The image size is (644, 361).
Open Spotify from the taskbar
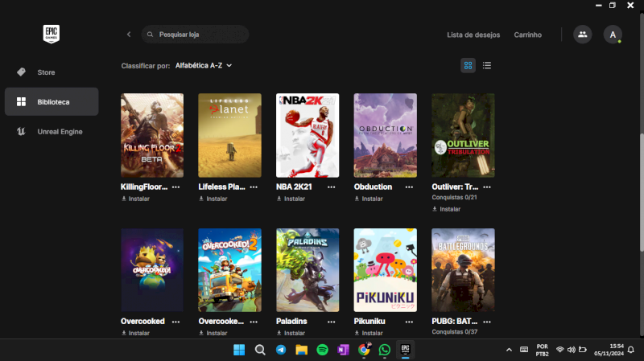coord(322,350)
